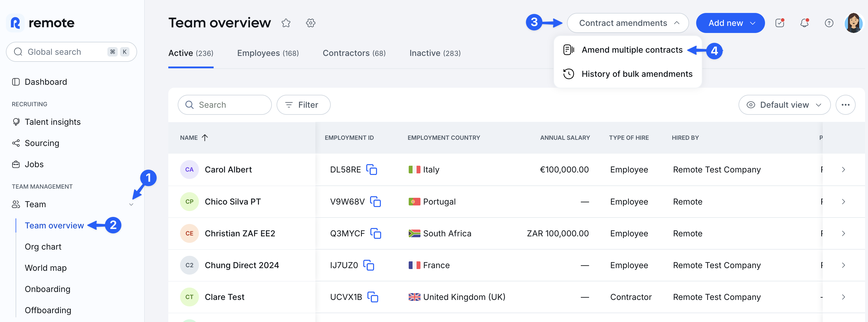
Task: Open Chung Direct 2024 row chevron
Action: (x=843, y=265)
